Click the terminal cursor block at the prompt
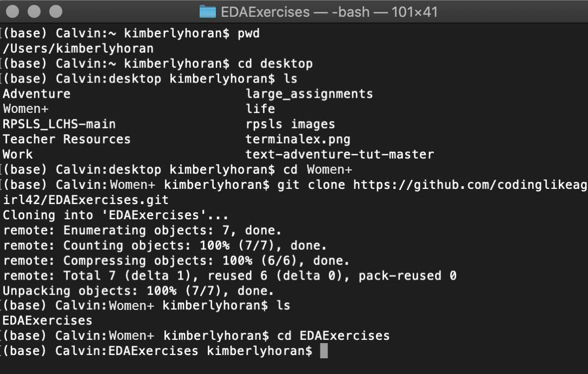Screen dimensions: 588x374 coord(324,351)
